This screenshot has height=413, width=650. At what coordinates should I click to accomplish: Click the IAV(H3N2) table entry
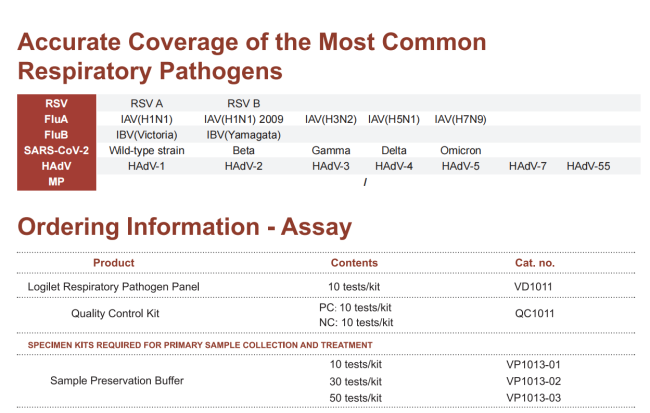[329, 119]
